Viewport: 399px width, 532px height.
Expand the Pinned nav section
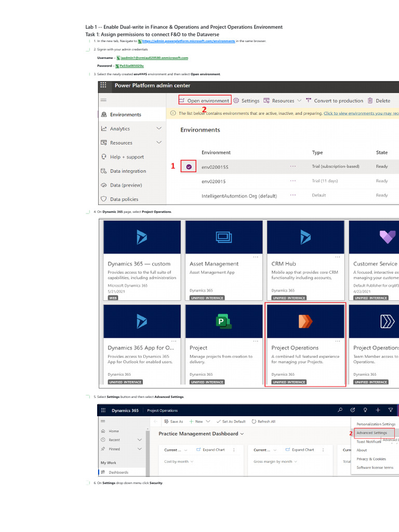pos(139,449)
